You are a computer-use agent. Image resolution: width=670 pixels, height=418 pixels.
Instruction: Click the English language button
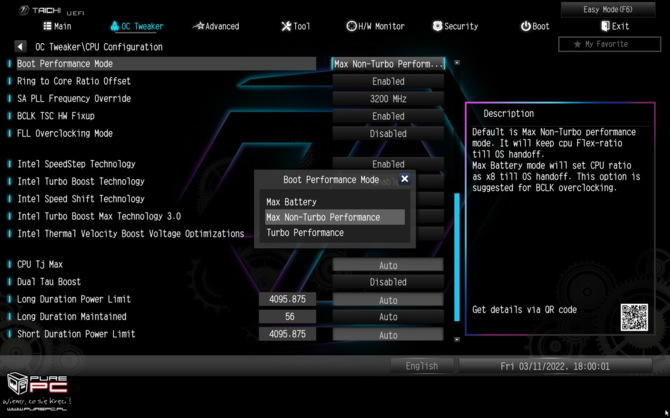pyautogui.click(x=422, y=366)
